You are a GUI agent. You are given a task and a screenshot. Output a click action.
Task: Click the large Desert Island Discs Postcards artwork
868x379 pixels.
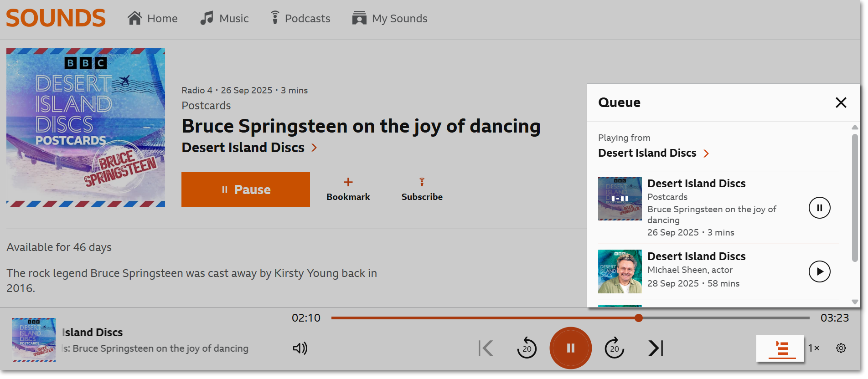pos(86,128)
